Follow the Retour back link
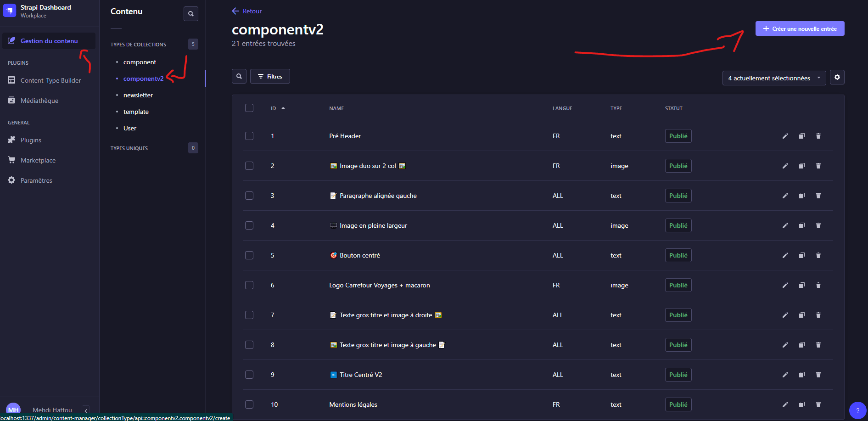 [x=247, y=11]
